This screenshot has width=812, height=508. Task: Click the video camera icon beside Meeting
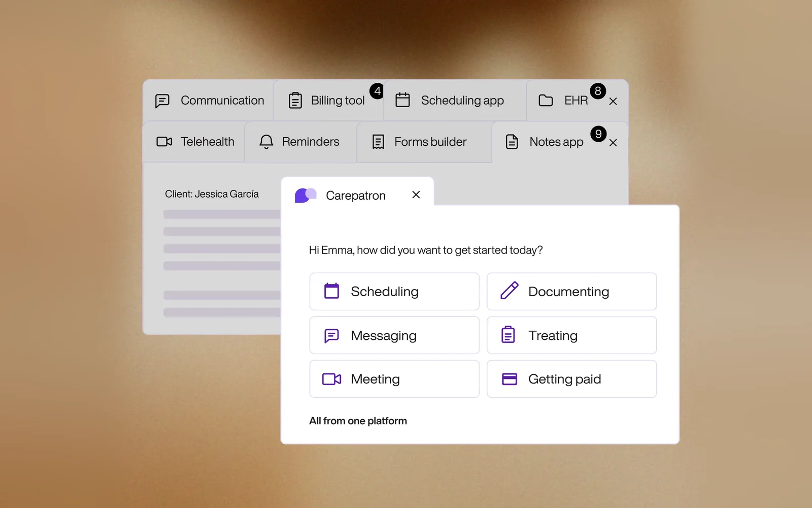(332, 379)
